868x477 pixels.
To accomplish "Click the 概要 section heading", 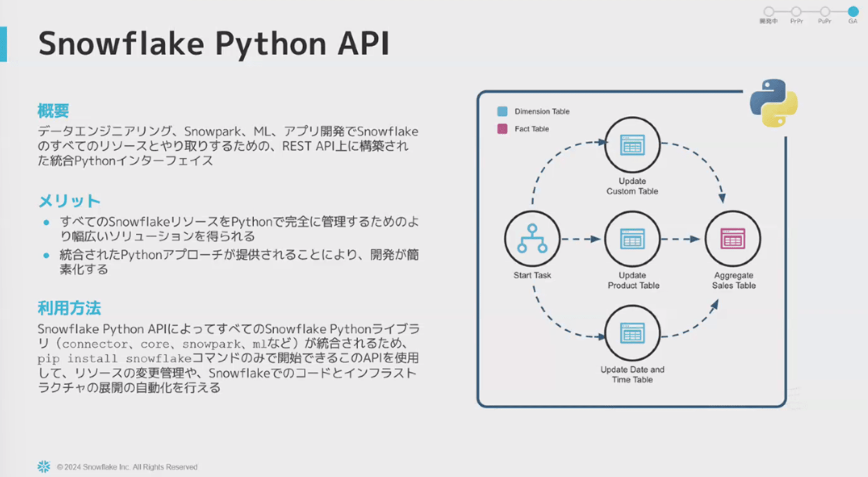I will click(x=53, y=111).
